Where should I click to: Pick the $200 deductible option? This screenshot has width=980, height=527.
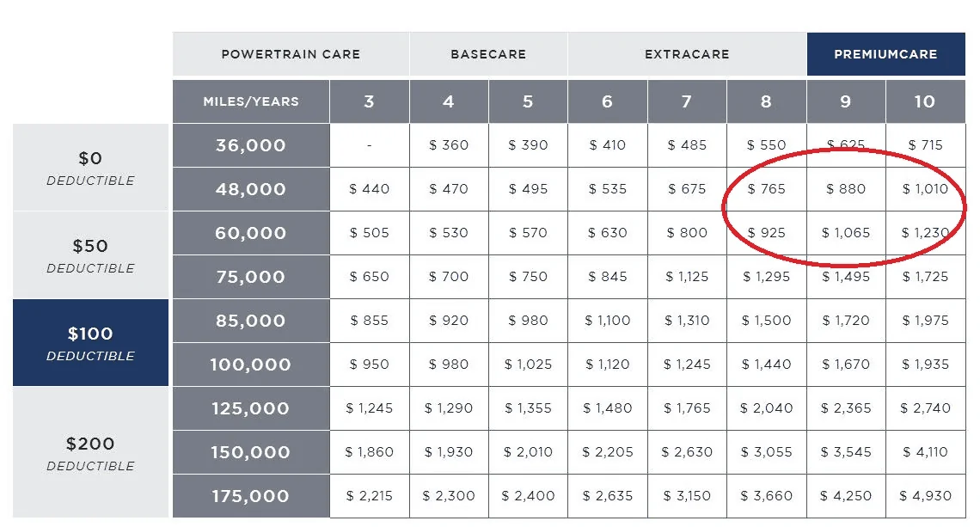(x=90, y=452)
